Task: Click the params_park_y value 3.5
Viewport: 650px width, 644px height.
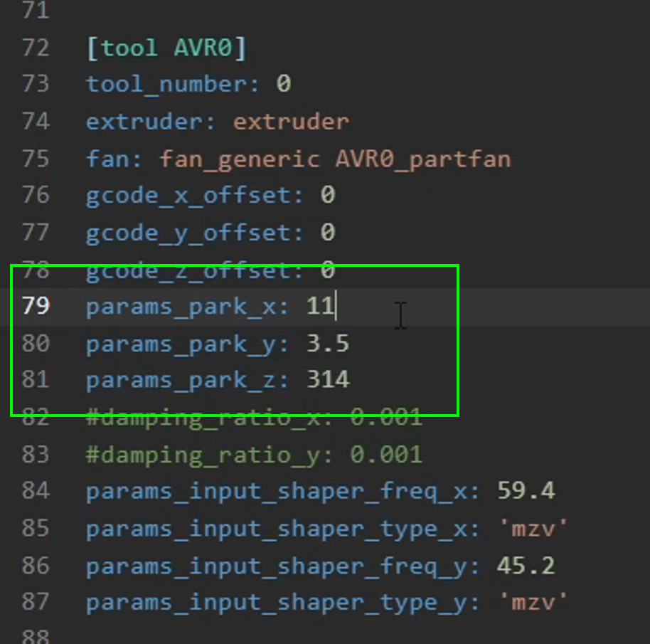Action: pos(327,344)
